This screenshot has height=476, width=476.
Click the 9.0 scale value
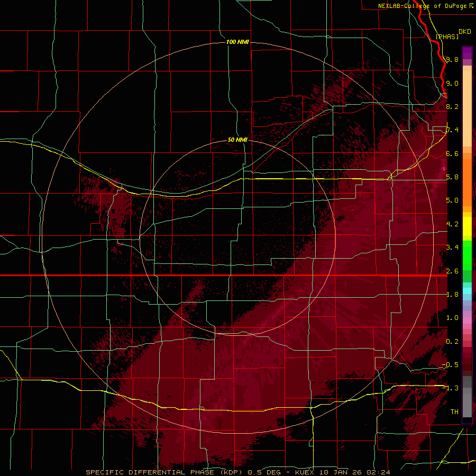point(452,83)
